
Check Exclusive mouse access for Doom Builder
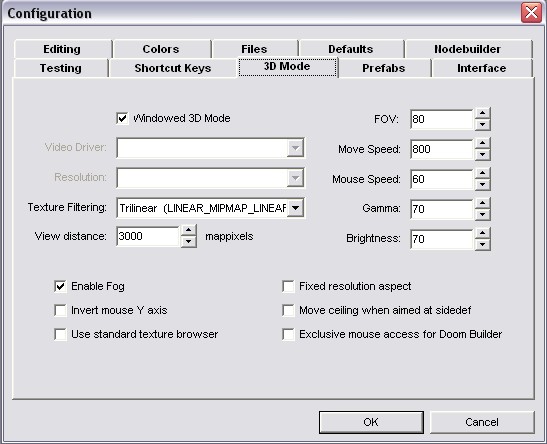288,334
